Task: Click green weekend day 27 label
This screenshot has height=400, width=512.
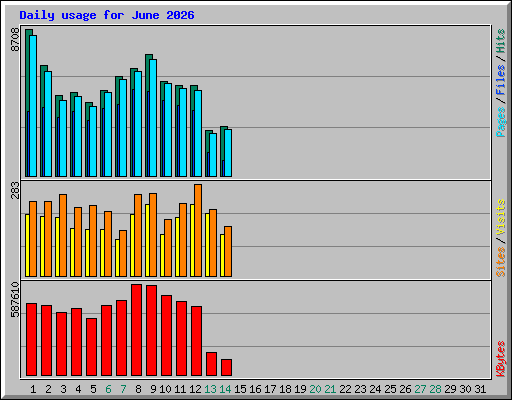Action: tap(420, 389)
